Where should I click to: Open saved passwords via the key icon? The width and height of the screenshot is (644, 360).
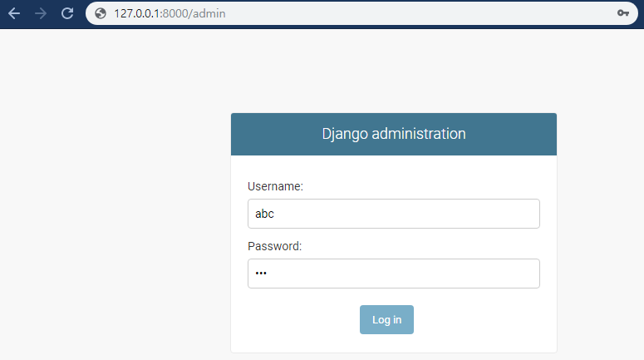click(x=623, y=13)
